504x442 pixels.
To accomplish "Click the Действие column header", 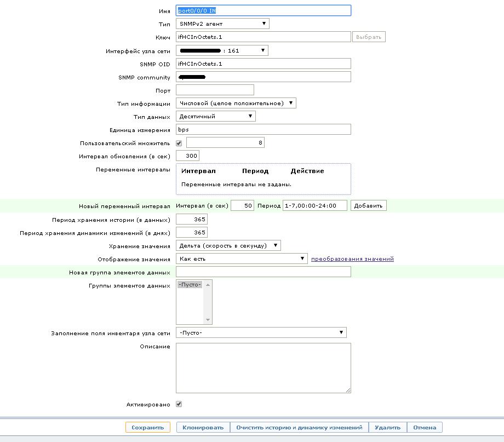I will (307, 171).
